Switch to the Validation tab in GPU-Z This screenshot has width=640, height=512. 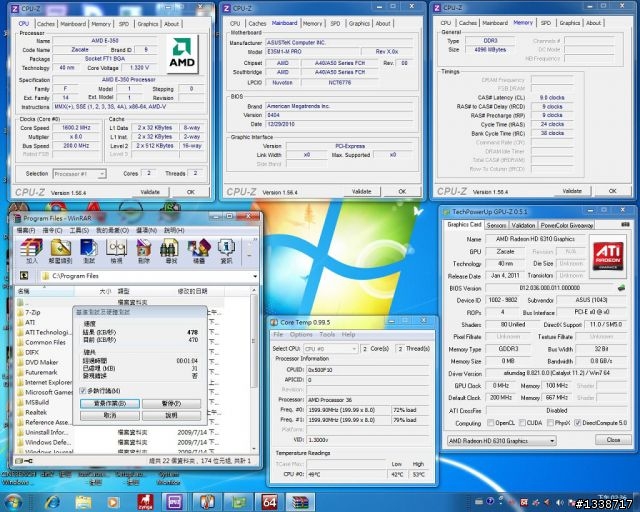click(x=523, y=225)
